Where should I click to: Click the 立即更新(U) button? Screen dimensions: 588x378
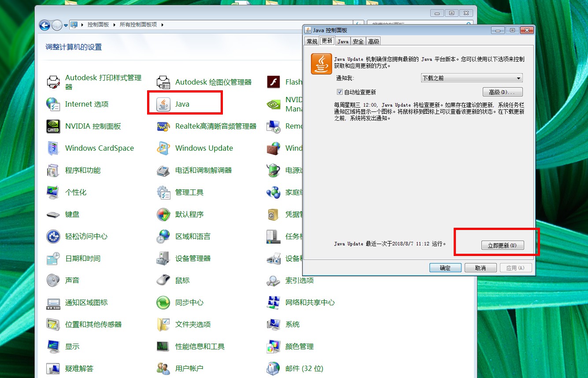503,245
